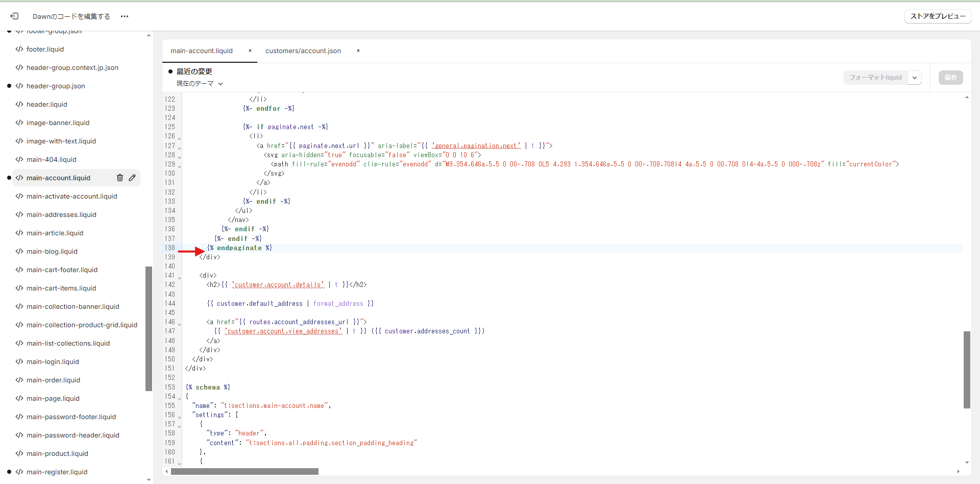Screen dimensions: 980x484
Task: Fold code at line 141
Action: [x=179, y=277]
